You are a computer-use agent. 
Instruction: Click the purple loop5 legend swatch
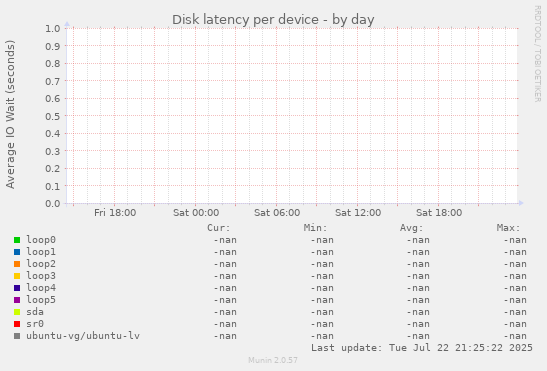[17, 300]
